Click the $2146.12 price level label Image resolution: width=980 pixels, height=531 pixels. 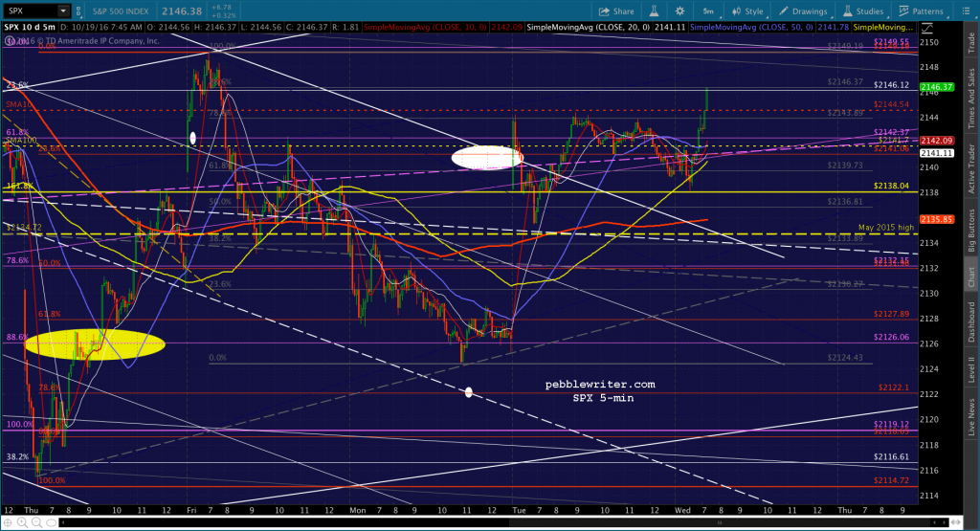pyautogui.click(x=891, y=85)
